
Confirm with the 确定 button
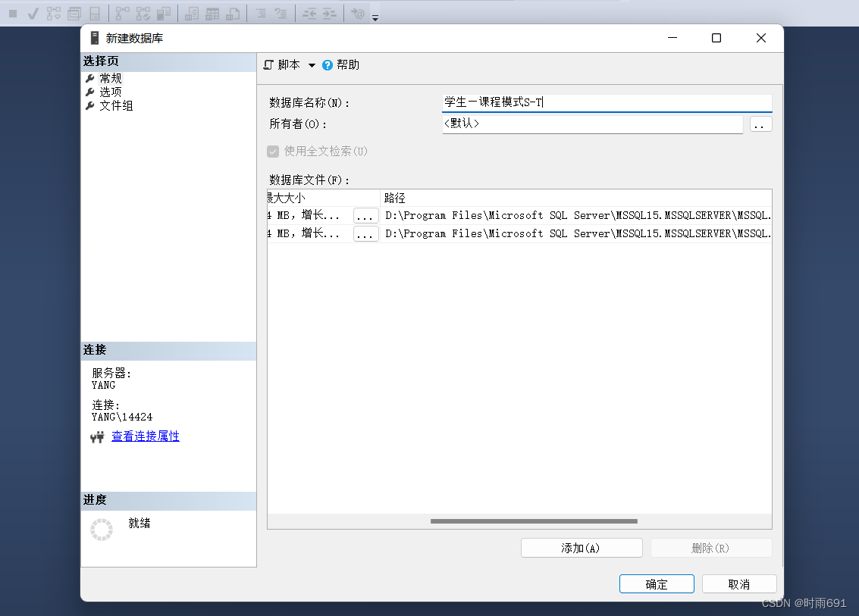[x=657, y=583]
